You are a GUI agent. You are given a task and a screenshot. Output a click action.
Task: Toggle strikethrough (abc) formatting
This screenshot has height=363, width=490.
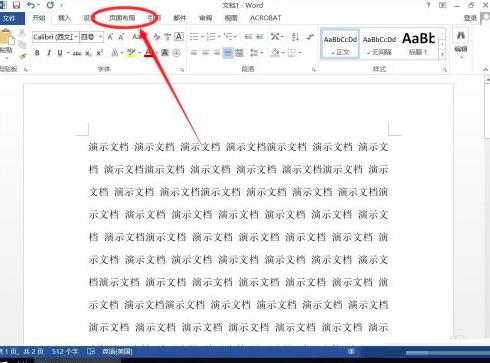tap(77, 53)
